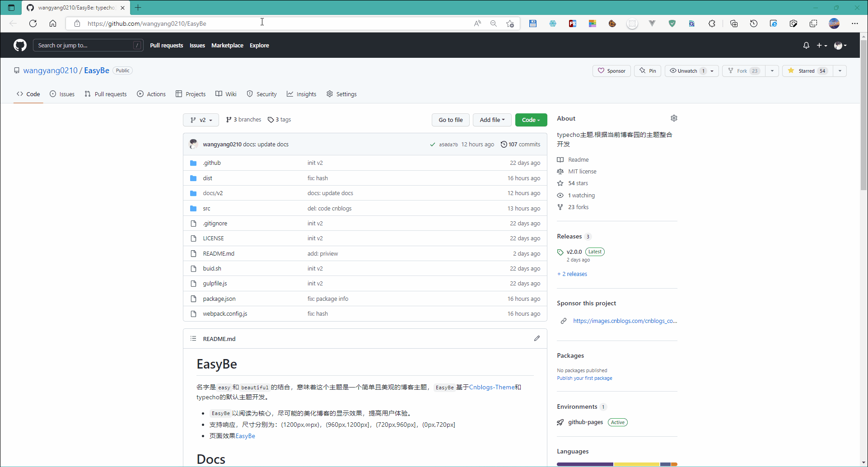Open the v2 branch selector
Screen dimensions: 868x467
[x=201, y=120]
